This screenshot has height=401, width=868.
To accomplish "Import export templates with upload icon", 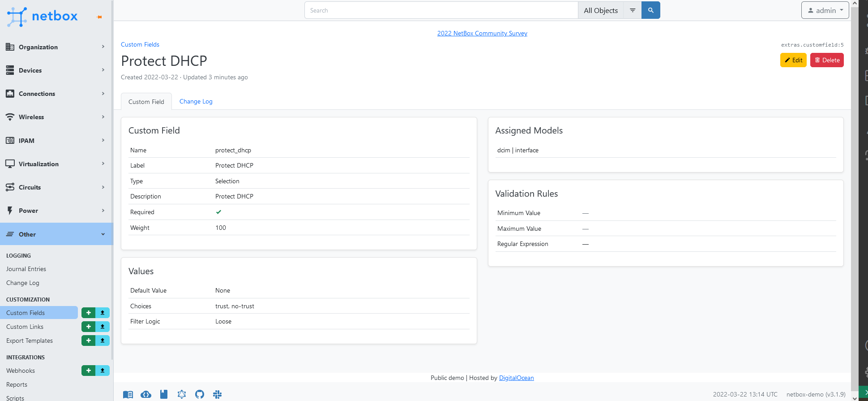I will tap(103, 341).
